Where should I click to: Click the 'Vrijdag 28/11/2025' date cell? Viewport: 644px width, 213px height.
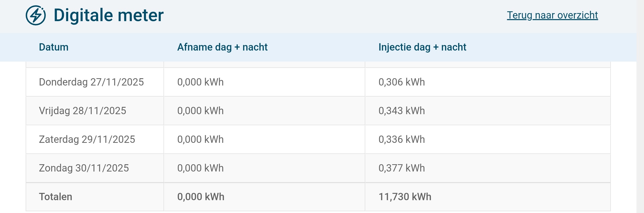83,111
